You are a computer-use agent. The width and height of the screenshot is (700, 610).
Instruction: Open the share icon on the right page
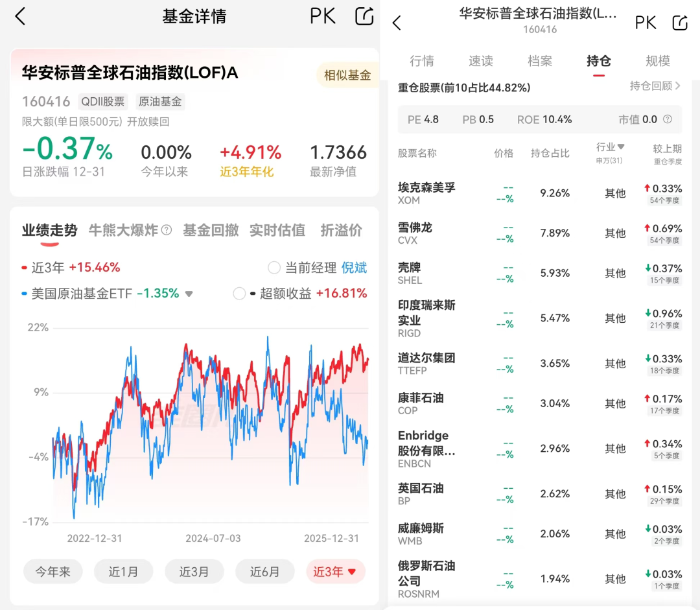pyautogui.click(x=679, y=22)
